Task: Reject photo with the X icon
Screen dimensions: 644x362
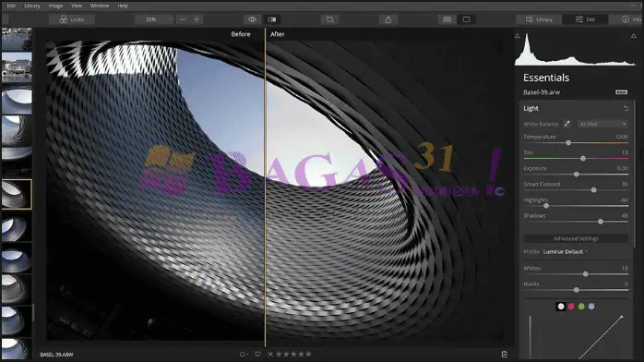Action: click(270, 355)
